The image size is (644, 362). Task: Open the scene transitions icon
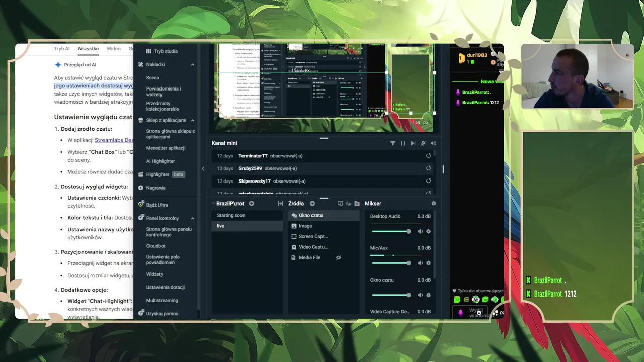[280, 204]
